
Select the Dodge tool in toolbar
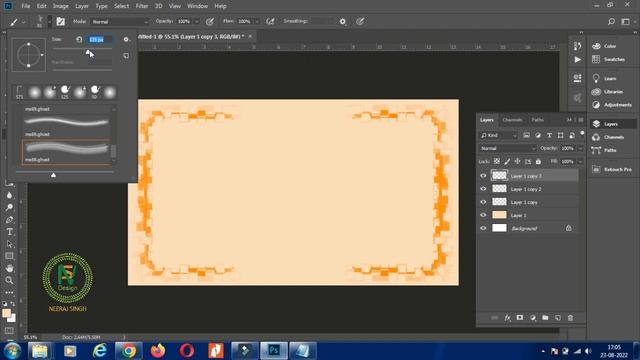[9, 207]
